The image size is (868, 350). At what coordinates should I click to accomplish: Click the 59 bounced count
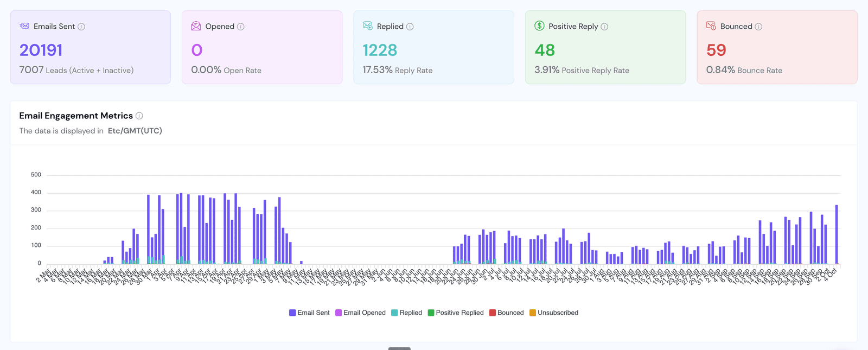point(716,50)
